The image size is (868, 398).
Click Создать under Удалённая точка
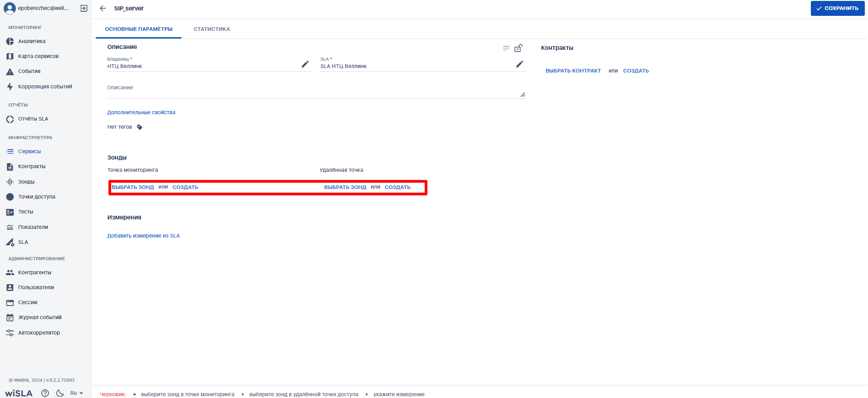(x=397, y=187)
